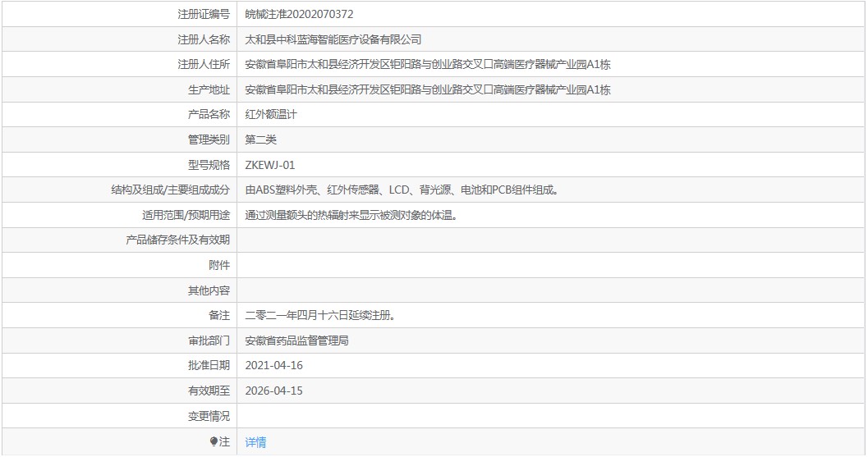Click the 有效期至 label

(209, 391)
